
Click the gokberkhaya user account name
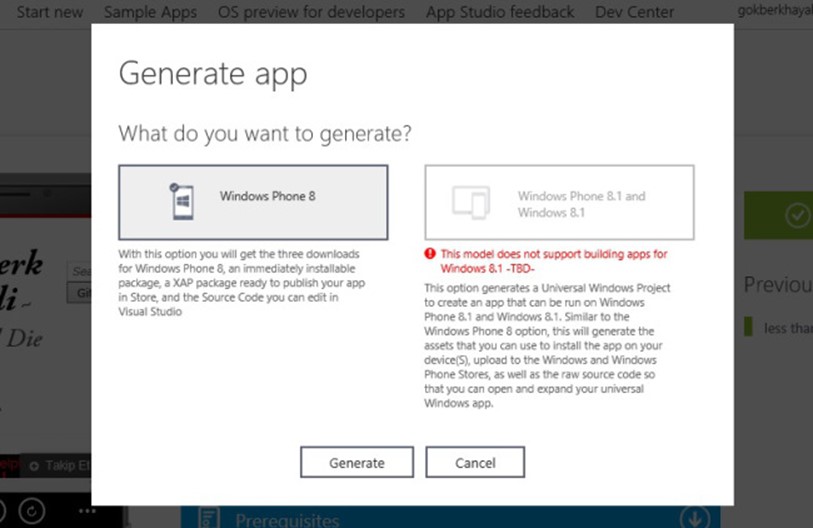775,10
